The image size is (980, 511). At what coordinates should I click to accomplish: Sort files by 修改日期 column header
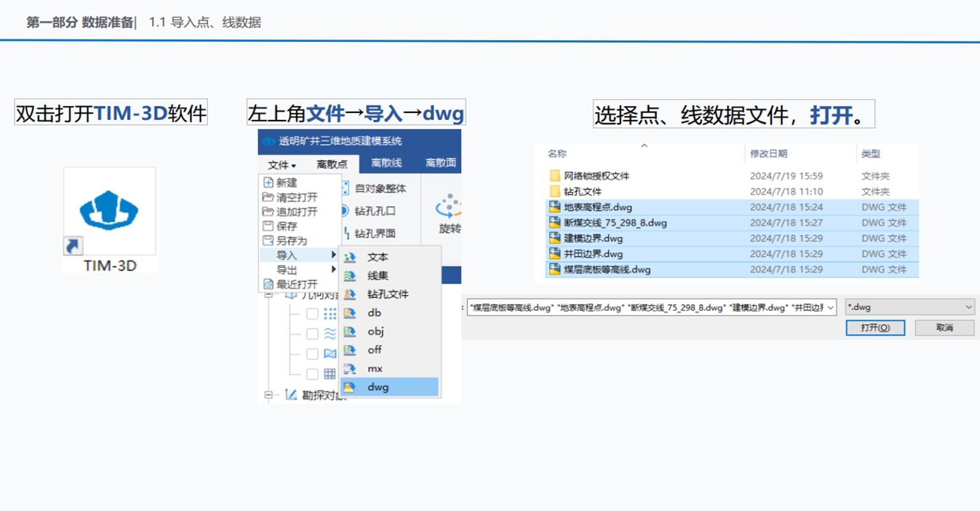click(x=768, y=154)
